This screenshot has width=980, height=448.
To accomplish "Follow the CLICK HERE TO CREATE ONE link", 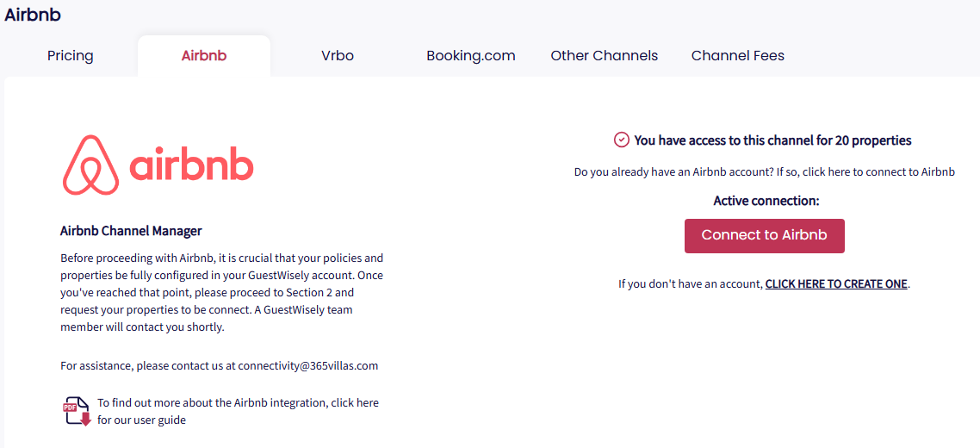I will [836, 283].
